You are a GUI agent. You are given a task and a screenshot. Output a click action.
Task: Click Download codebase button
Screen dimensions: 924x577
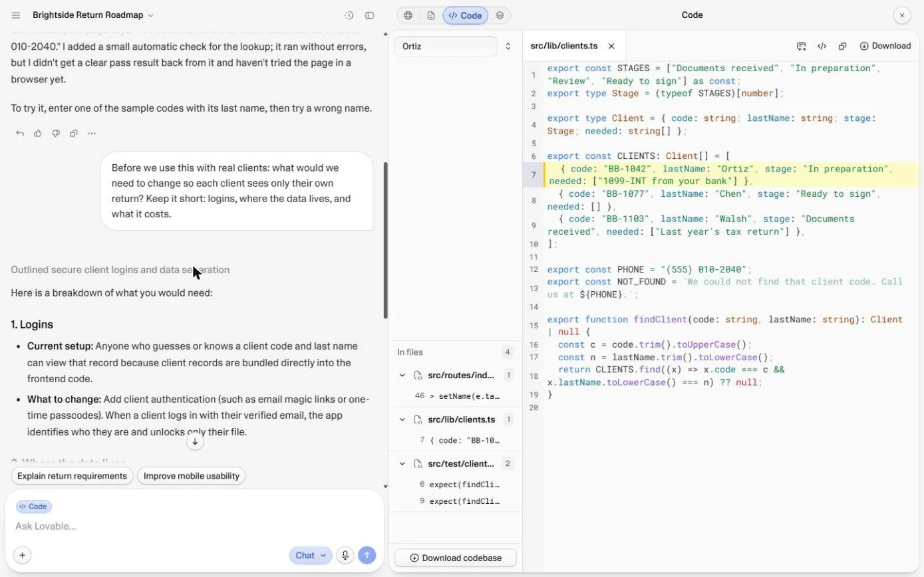coord(456,558)
